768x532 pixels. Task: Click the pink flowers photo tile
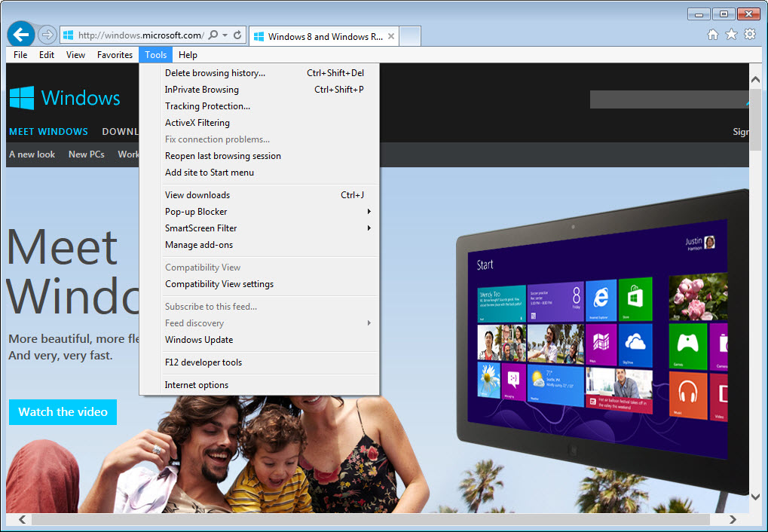point(698,297)
